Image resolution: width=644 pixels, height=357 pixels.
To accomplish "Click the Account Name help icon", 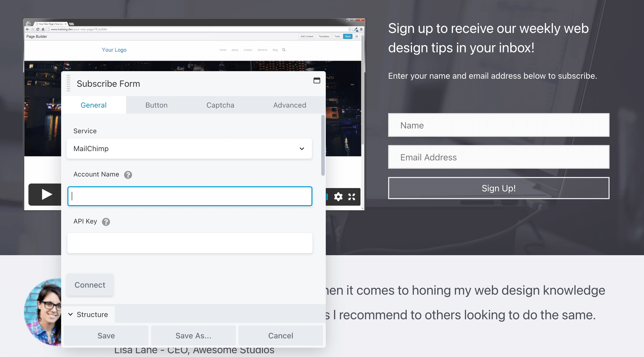I will [128, 175].
